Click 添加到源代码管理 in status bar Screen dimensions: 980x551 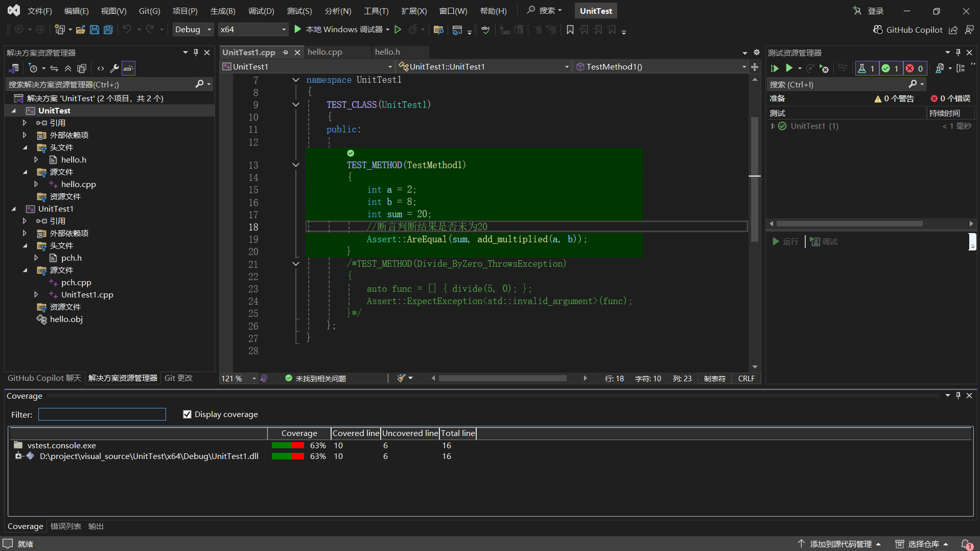tap(839, 544)
